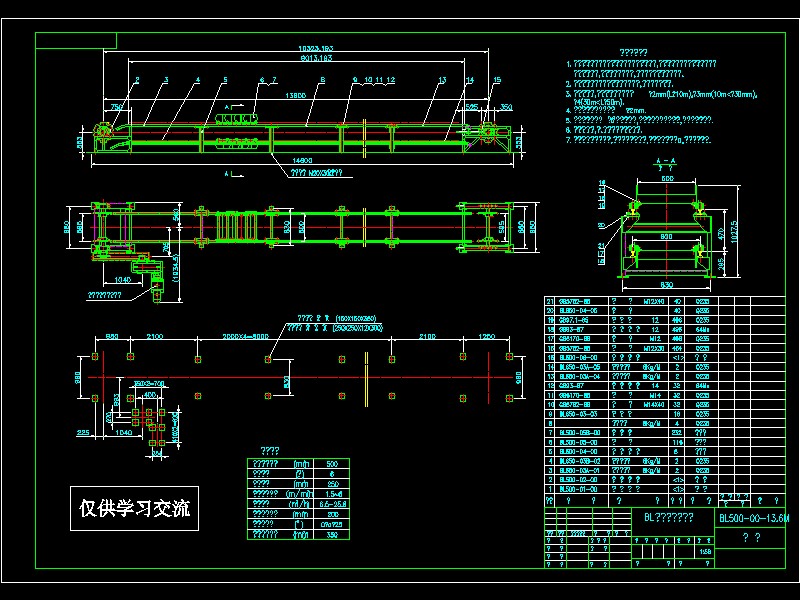Image resolution: width=800 pixels, height=600 pixels.
Task: Select callout number 15 above the tail pulley
Action: 497,80
